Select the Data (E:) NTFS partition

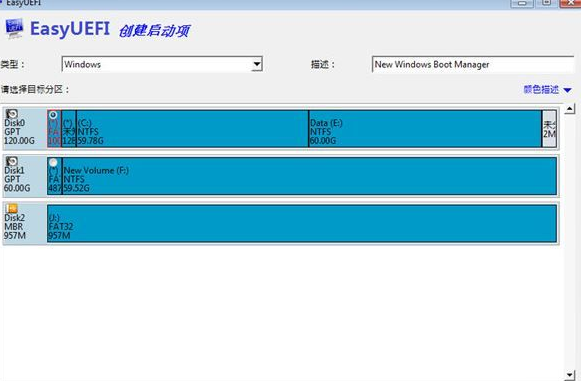425,129
